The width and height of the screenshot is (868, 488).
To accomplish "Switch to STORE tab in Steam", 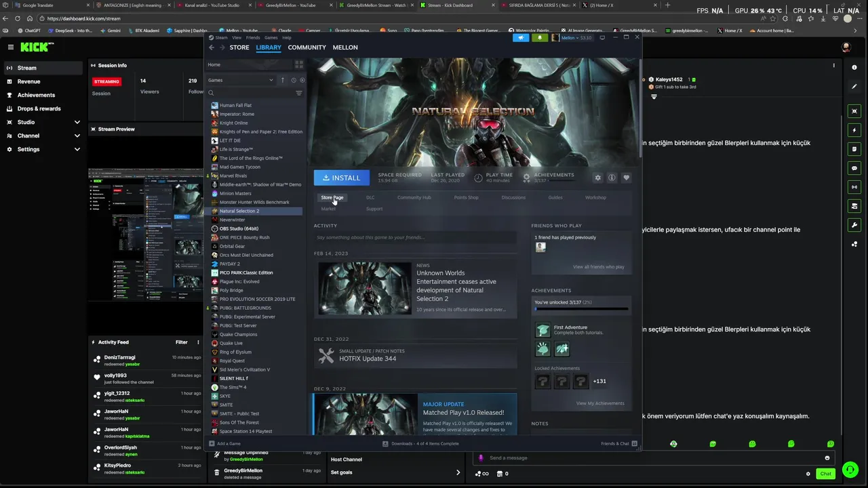I will 239,47.
